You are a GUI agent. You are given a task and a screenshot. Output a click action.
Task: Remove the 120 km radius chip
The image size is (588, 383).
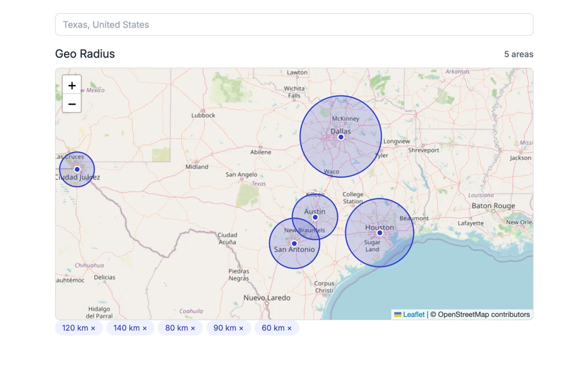coord(93,328)
